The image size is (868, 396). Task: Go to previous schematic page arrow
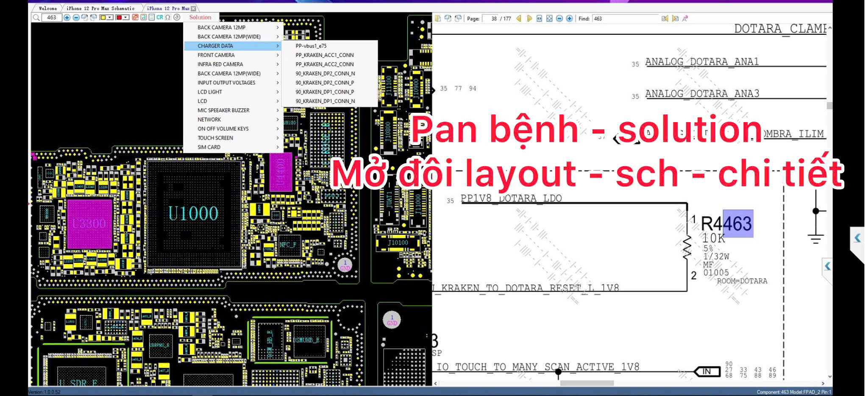[519, 18]
